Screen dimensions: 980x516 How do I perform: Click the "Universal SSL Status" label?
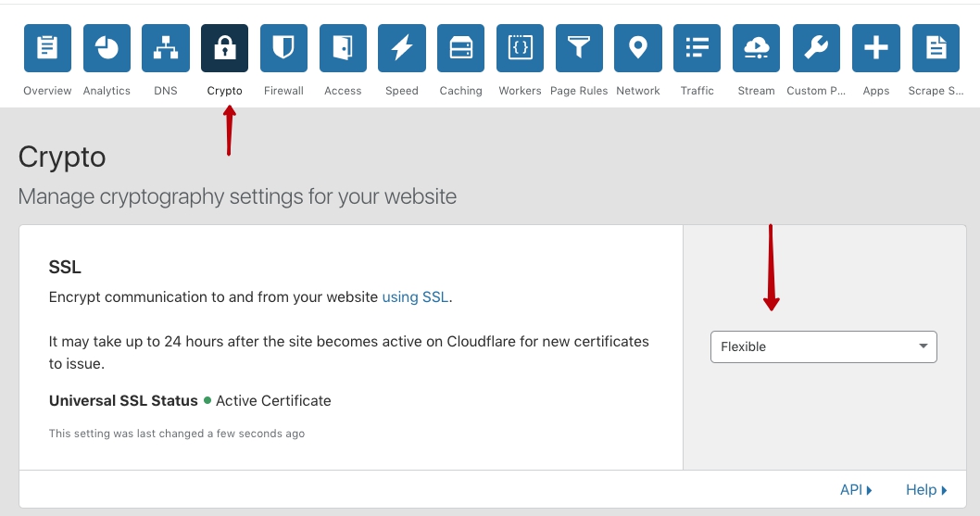(x=123, y=401)
